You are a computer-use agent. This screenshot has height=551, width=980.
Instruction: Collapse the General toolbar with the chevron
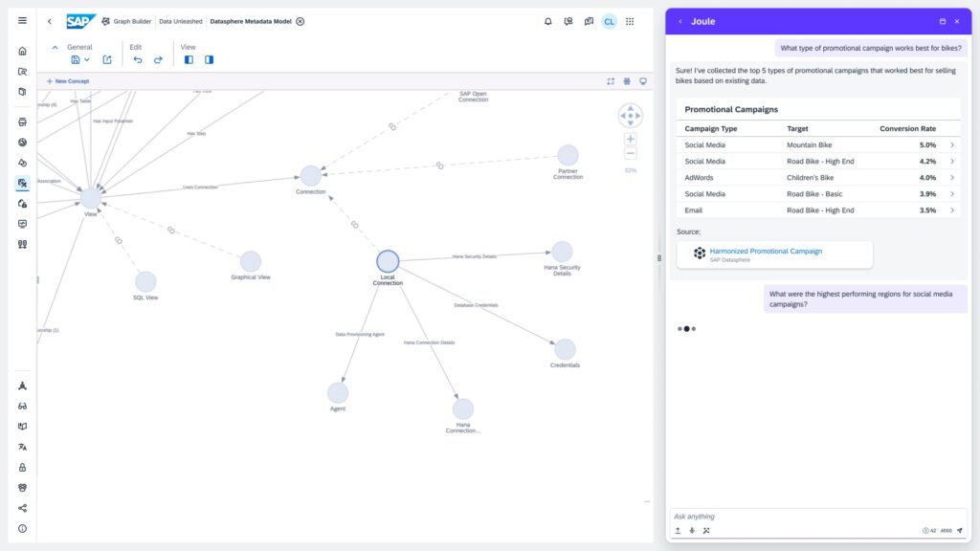click(55, 47)
